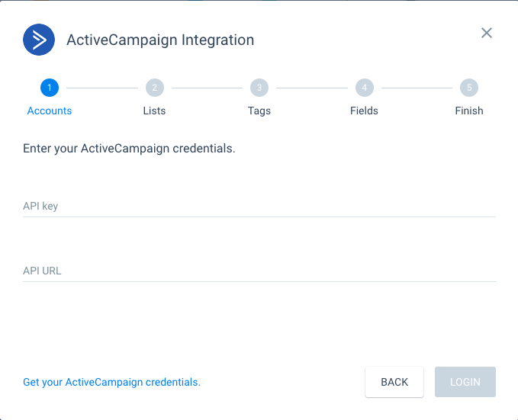Click the Enter your ActiveCampaign credentials text
Screen dimensions: 518x420
coord(129,149)
